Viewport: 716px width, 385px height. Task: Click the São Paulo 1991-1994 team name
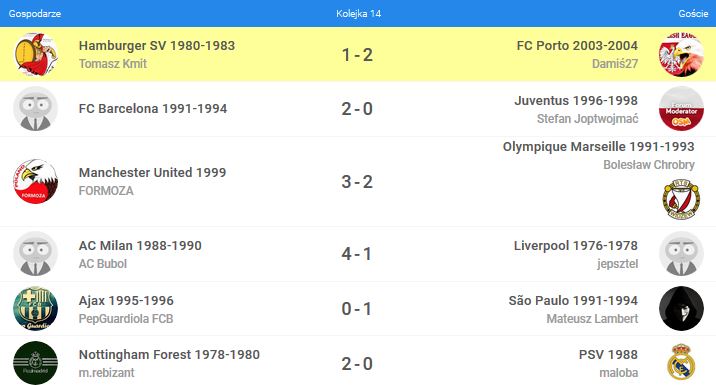point(573,301)
